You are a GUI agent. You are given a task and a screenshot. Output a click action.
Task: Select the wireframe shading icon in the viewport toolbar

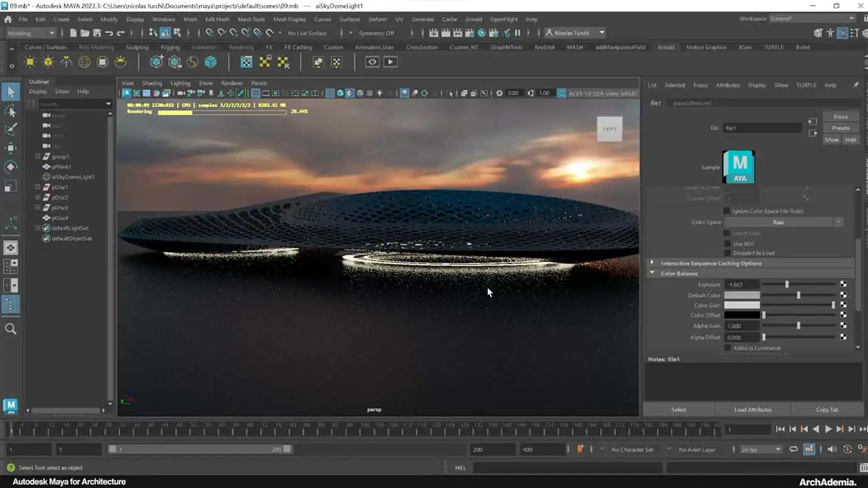[x=329, y=92]
